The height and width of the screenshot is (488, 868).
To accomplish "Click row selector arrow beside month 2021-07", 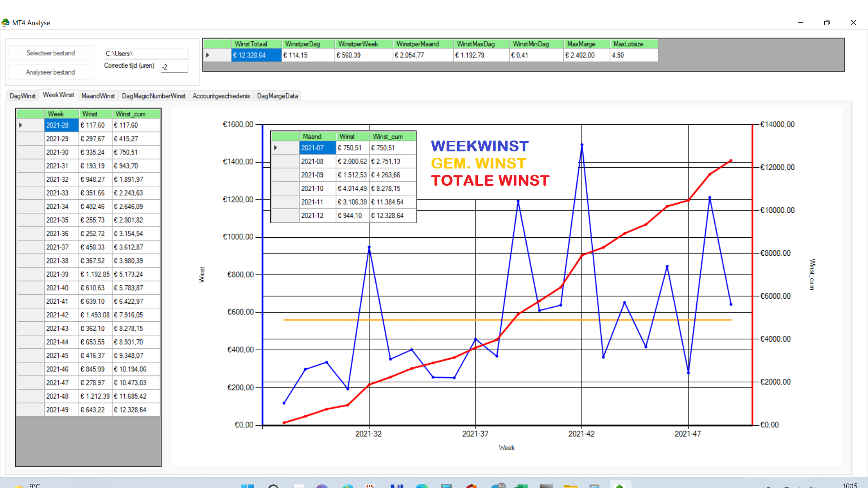I will click(x=276, y=148).
